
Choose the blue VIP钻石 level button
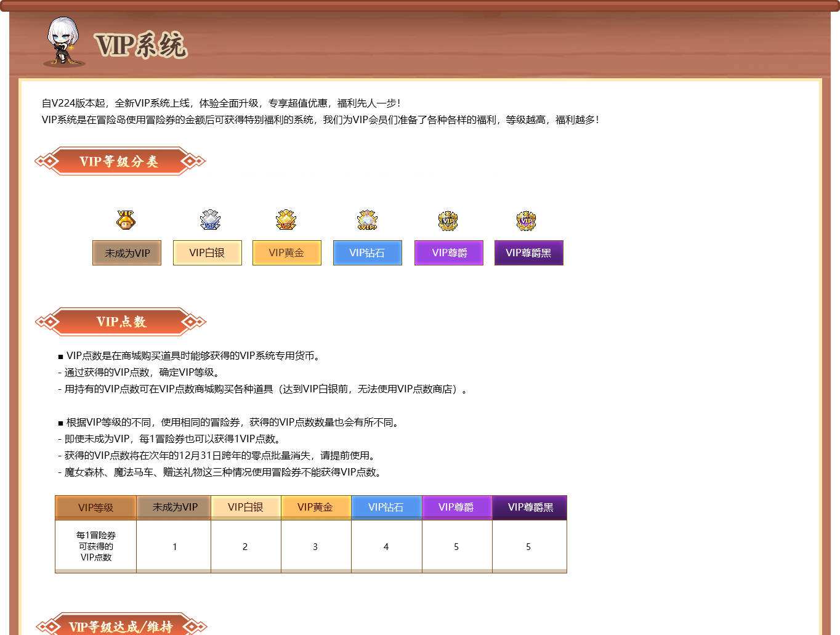(x=367, y=253)
